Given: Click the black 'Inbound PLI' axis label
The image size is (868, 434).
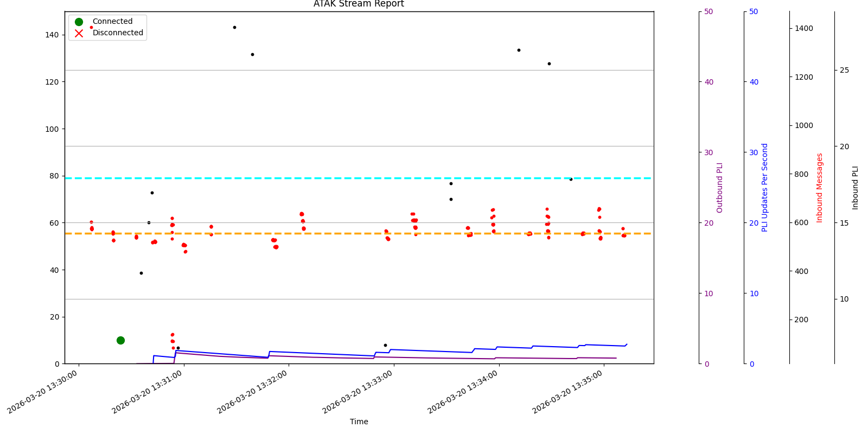Looking at the screenshot, I should (x=856, y=187).
